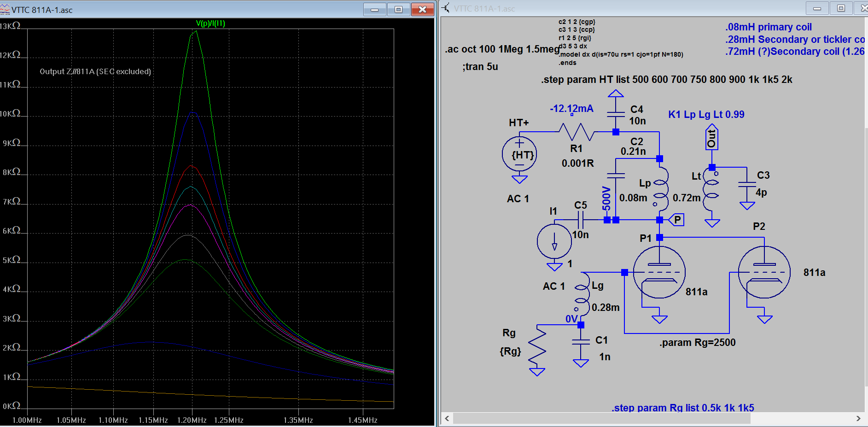
Task: Click the 1.00MHz x-axis label
Action: (x=27, y=420)
